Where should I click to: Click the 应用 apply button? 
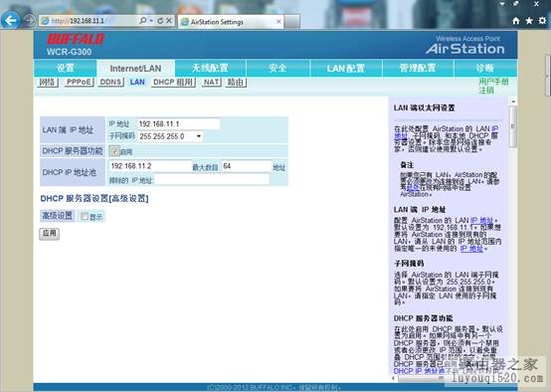[x=49, y=234]
